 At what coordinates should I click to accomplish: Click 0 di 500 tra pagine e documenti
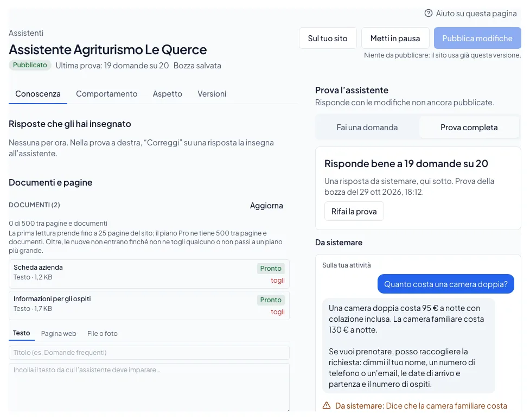point(58,224)
